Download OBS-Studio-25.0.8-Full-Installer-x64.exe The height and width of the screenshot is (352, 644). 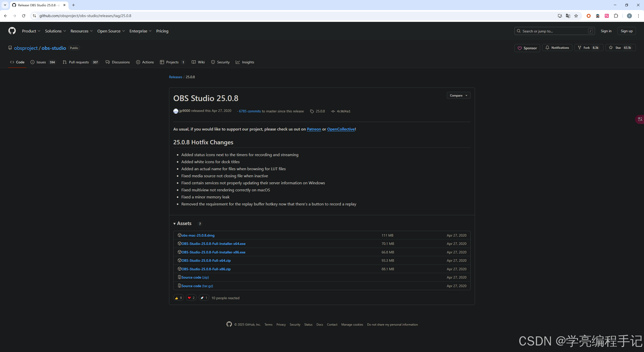[x=213, y=244]
